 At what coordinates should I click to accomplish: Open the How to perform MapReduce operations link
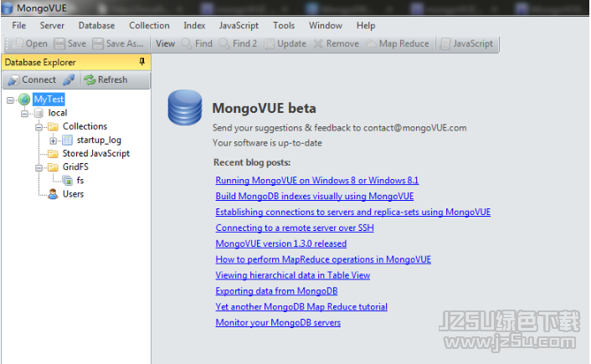[323, 259]
